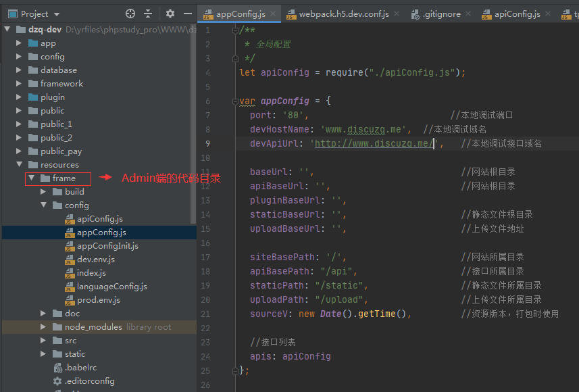This screenshot has width=579, height=392.
Task: Collapse the resources folder
Action: (x=19, y=164)
